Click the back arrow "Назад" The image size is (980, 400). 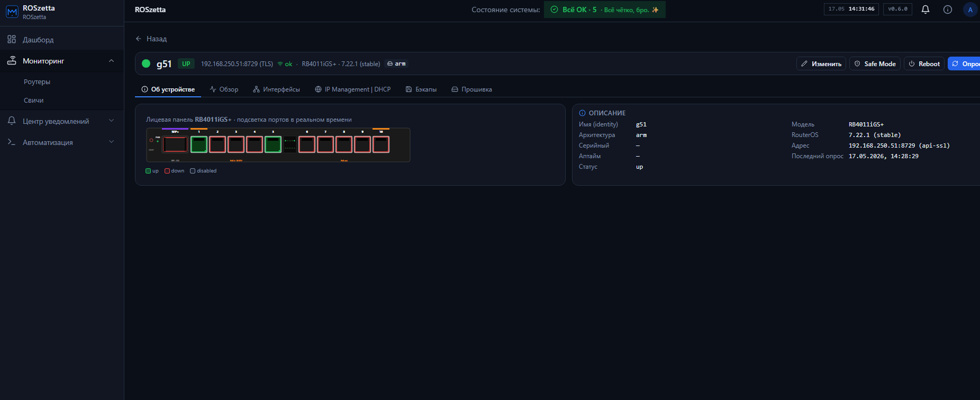pyautogui.click(x=151, y=39)
